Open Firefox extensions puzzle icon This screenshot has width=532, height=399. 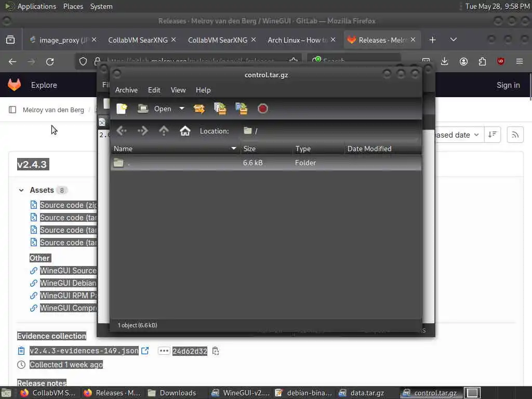click(482, 61)
